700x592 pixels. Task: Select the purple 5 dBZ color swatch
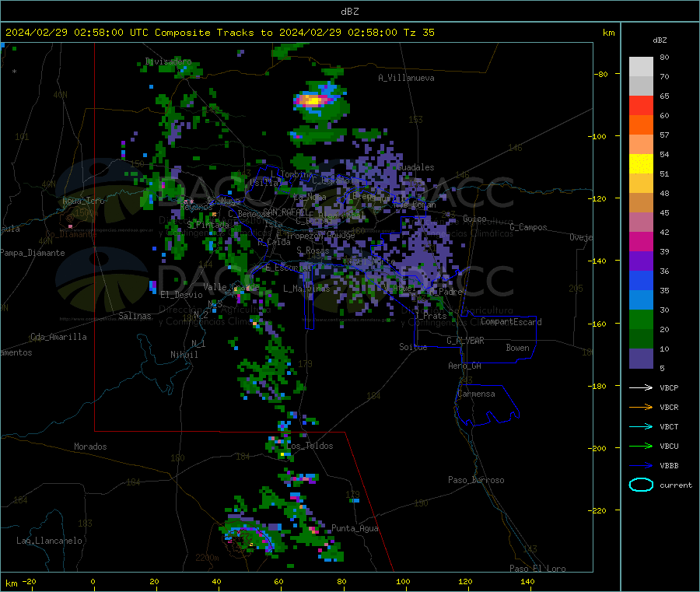point(641,359)
